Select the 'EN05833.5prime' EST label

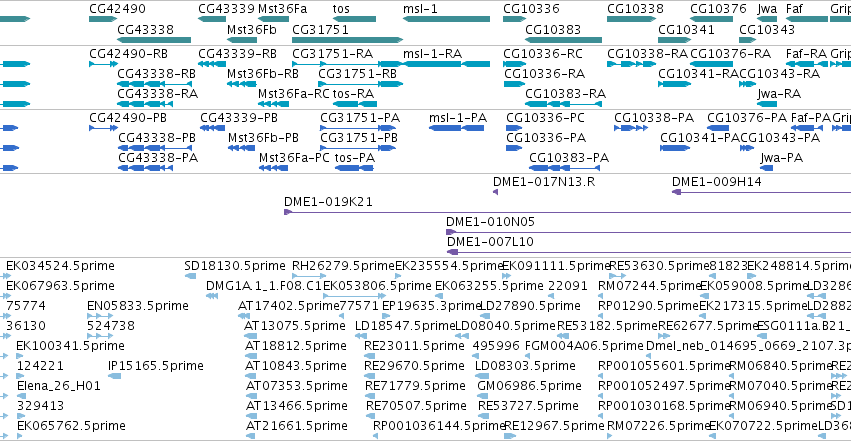(x=138, y=306)
